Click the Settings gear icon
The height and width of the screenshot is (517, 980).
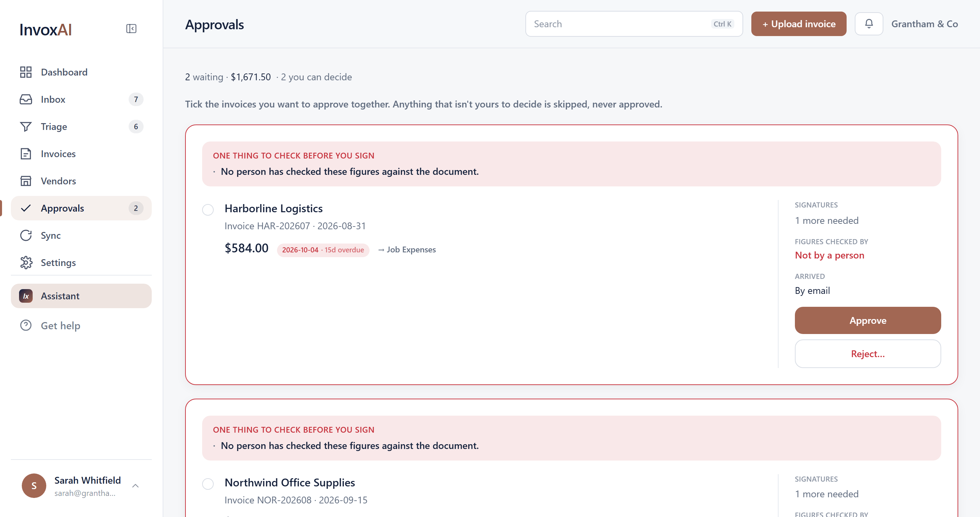[x=26, y=263]
